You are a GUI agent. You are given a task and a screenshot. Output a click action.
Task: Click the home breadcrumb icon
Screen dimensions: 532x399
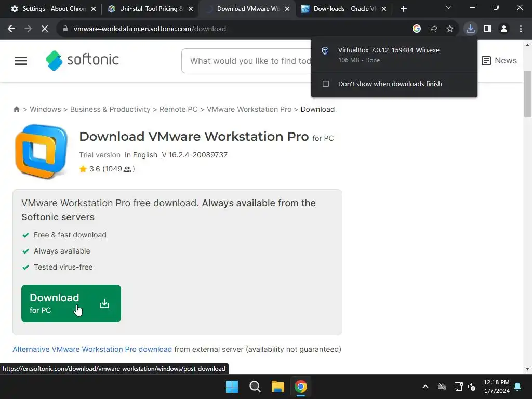click(16, 109)
